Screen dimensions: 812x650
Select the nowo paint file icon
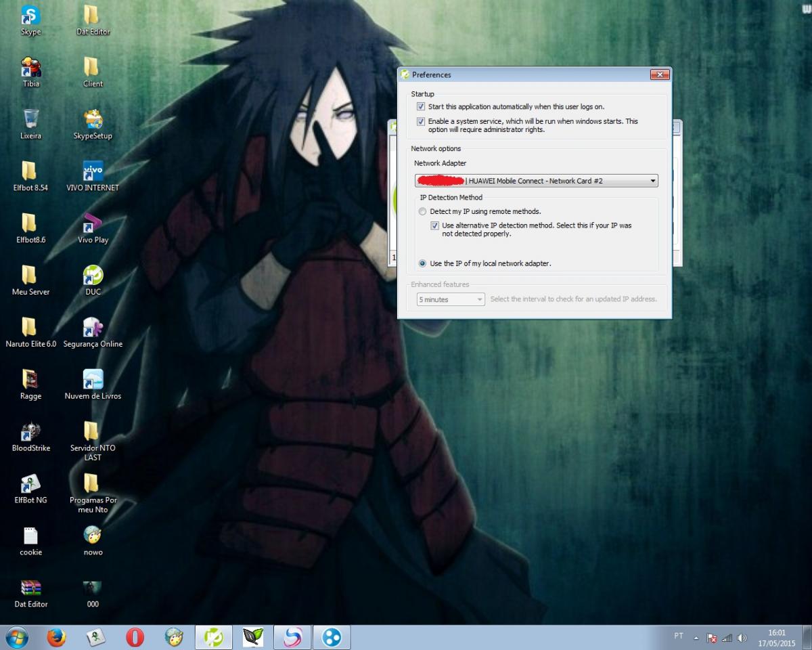coord(93,542)
